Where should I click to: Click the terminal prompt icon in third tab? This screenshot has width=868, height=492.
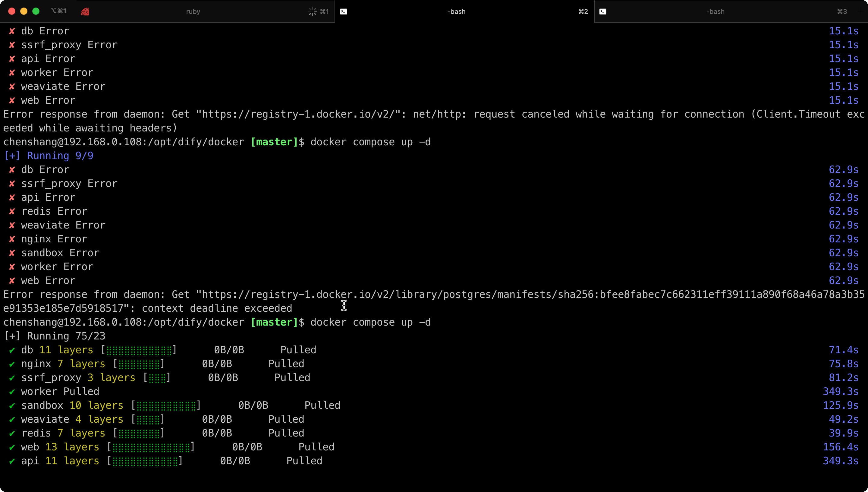coord(602,11)
